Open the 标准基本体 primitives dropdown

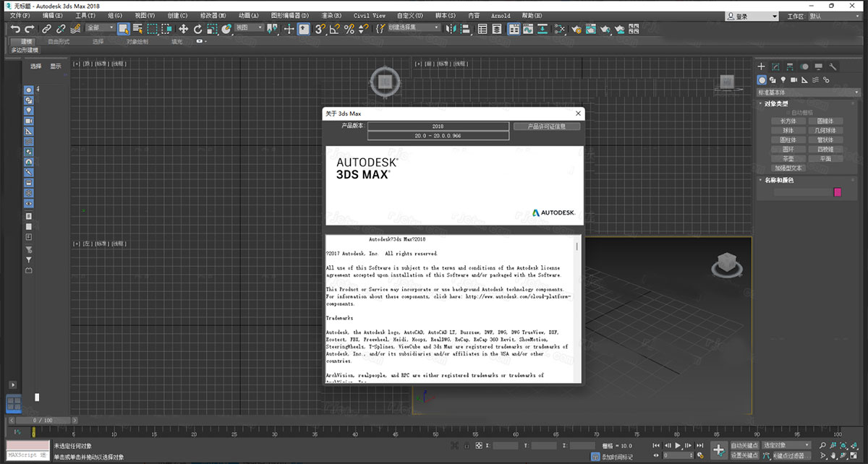[x=807, y=91]
